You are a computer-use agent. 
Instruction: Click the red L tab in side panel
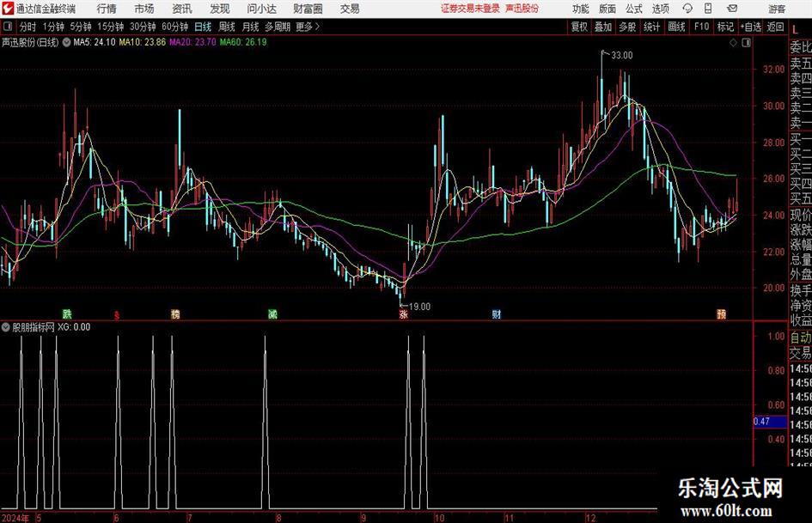point(795,31)
